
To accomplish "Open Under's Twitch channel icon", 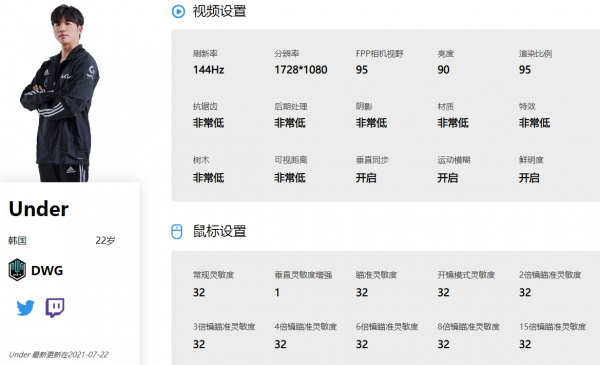I will tap(55, 308).
